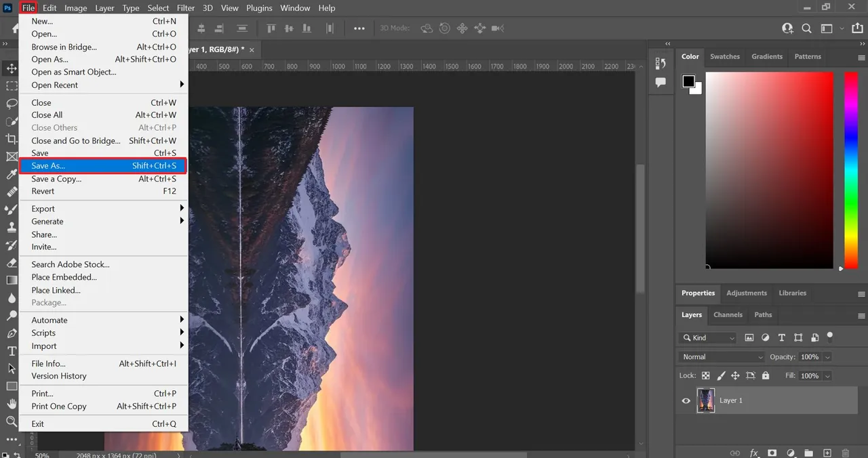Create a new layer with plus icon

pyautogui.click(x=827, y=453)
